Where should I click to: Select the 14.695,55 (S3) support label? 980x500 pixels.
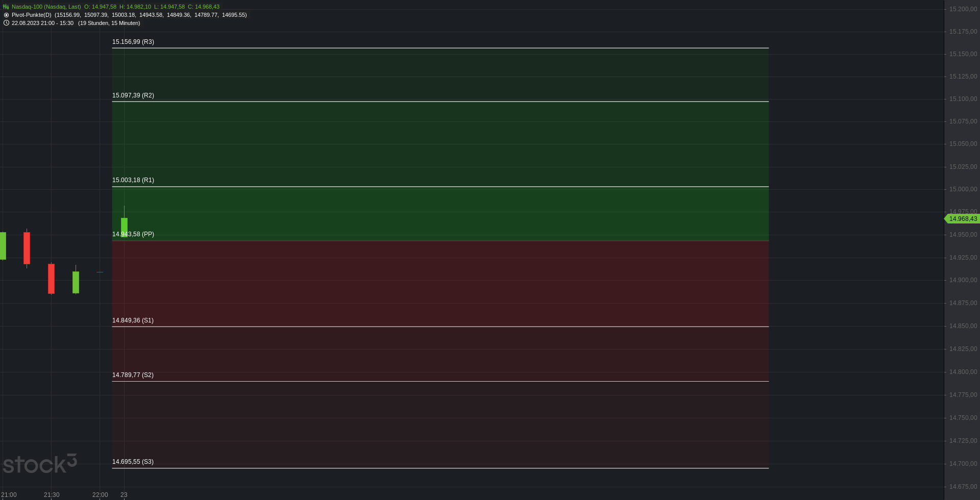pyautogui.click(x=133, y=462)
